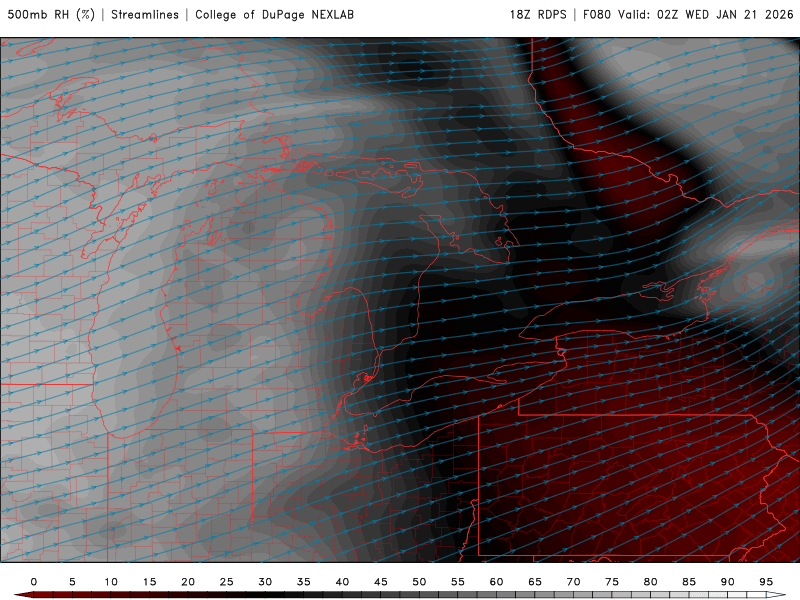Screen dimensions: 800x600
Task: Click the colorbar label '50'
Action: click(419, 582)
